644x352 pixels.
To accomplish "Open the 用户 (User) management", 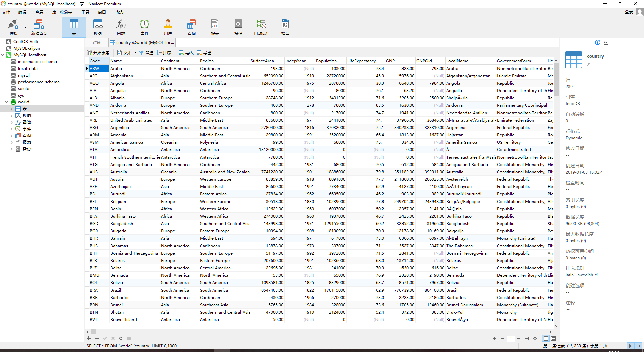I will [168, 27].
